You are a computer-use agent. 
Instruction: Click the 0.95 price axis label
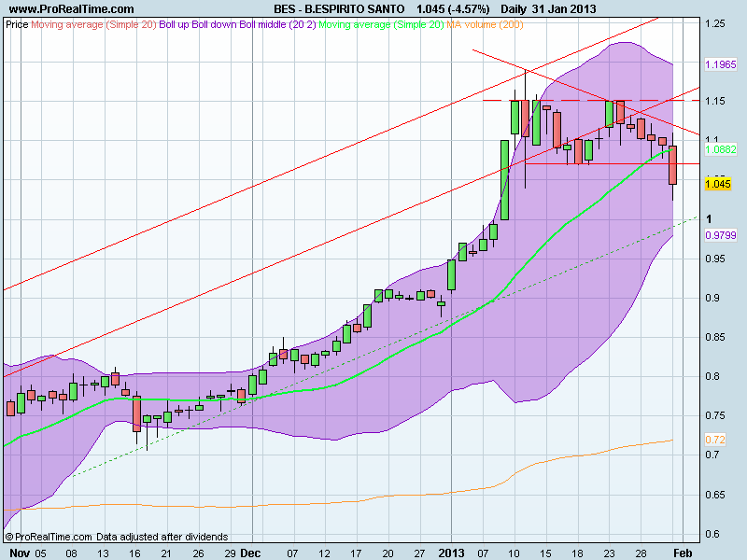pos(715,259)
